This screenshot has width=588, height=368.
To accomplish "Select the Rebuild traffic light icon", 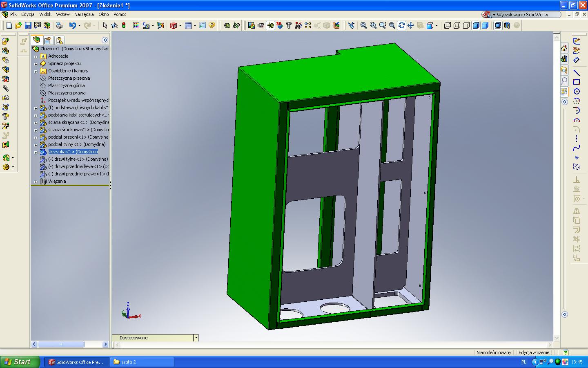I will (124, 25).
